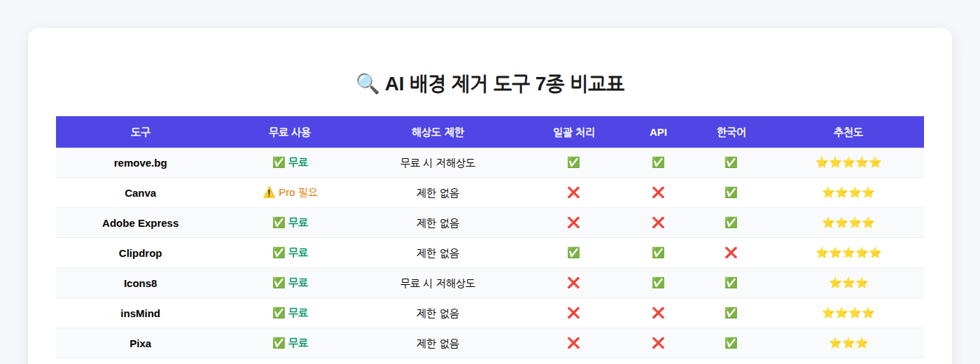Viewport: 980px width, 364px height.
Task: Click the 'AI 배경 제거 도구 7종 비교표' title
Action: click(505, 84)
